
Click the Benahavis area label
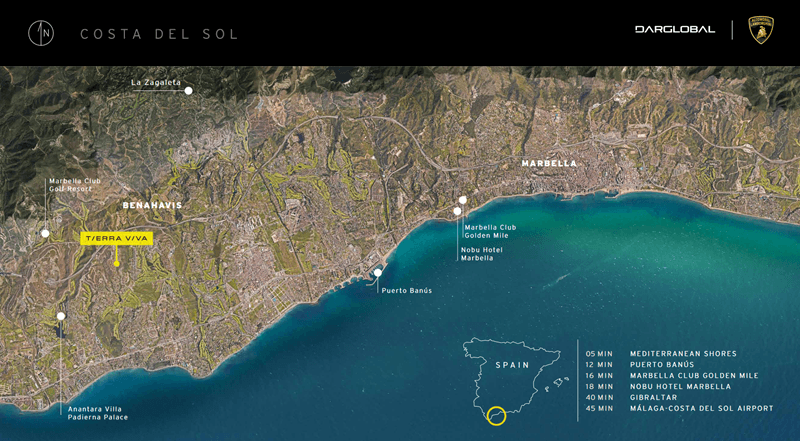tap(152, 205)
